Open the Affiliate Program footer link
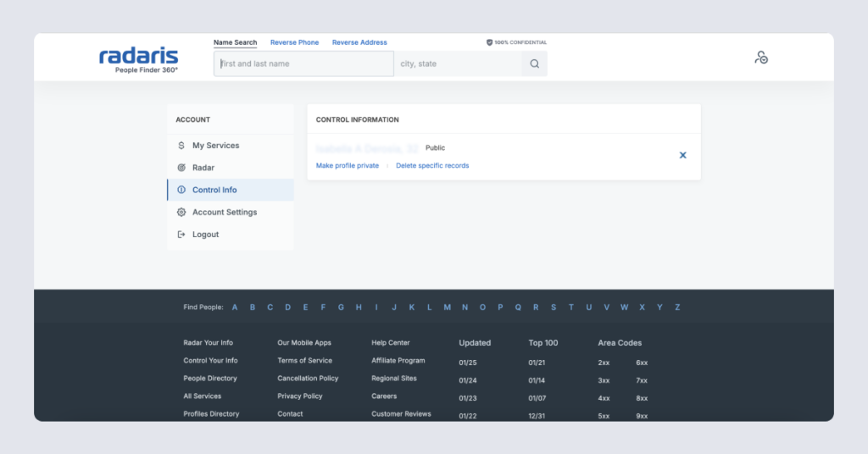This screenshot has height=454, width=868. click(398, 361)
